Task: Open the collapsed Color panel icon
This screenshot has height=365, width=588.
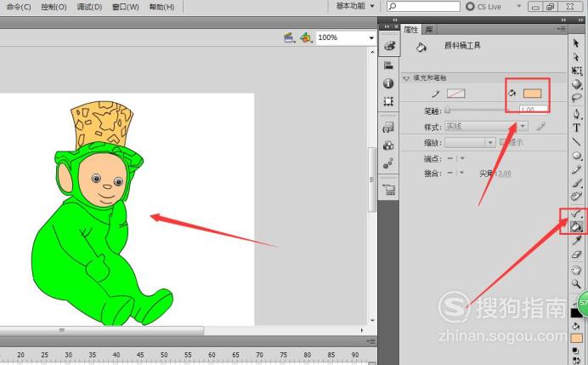Action: pos(389,46)
